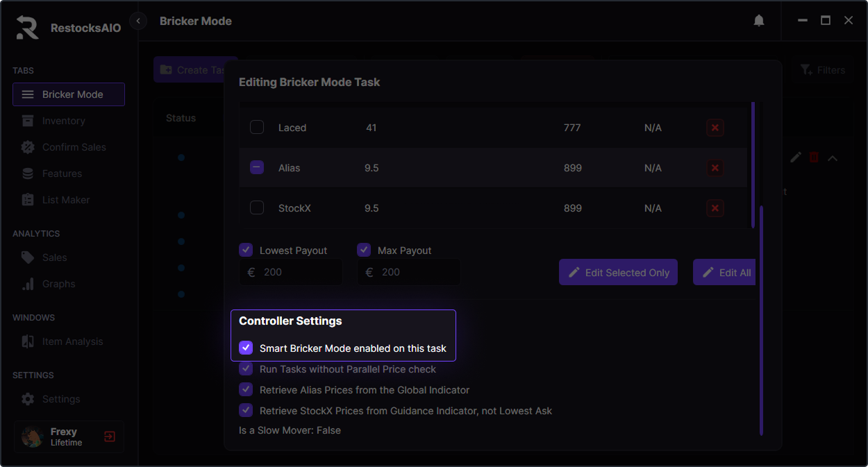Open the Filters control
This screenshot has width=868, height=467.
(x=823, y=70)
